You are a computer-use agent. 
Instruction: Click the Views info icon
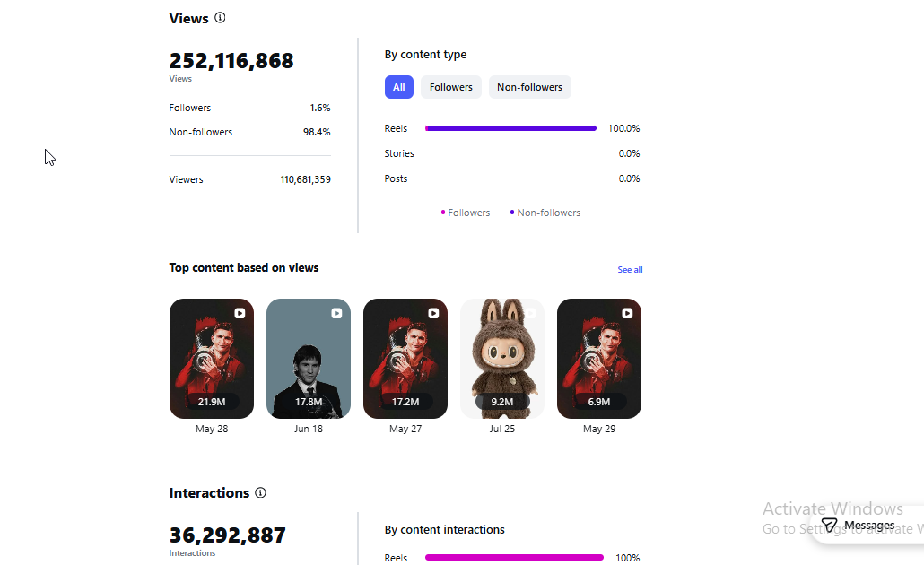220,18
